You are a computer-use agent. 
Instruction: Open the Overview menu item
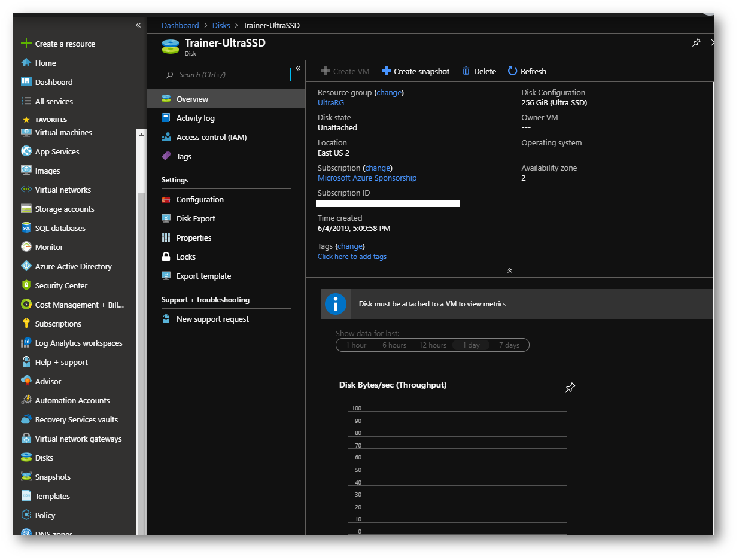(x=226, y=99)
